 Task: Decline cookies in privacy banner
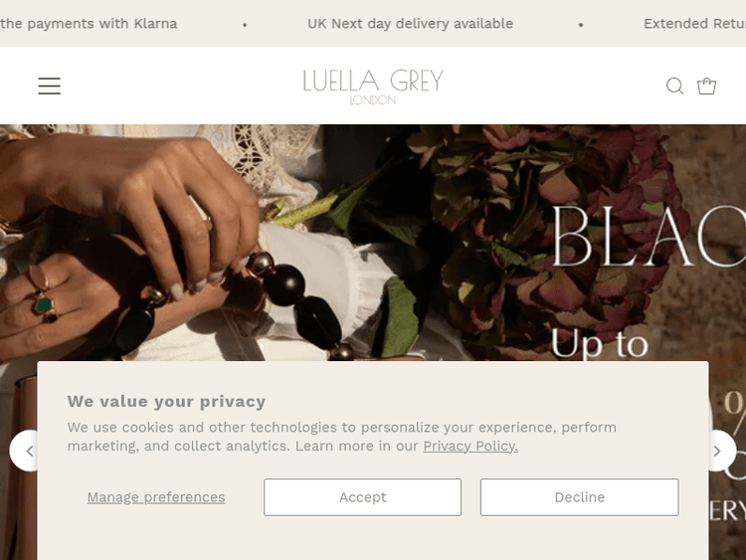[579, 497]
